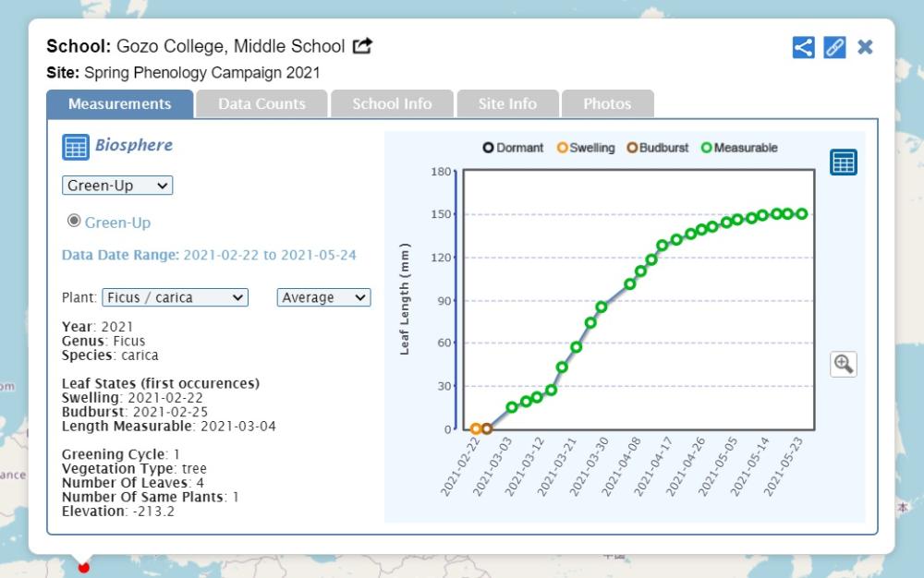This screenshot has height=578, width=924.
Task: Select the Green-Up radio button
Action: point(74,222)
